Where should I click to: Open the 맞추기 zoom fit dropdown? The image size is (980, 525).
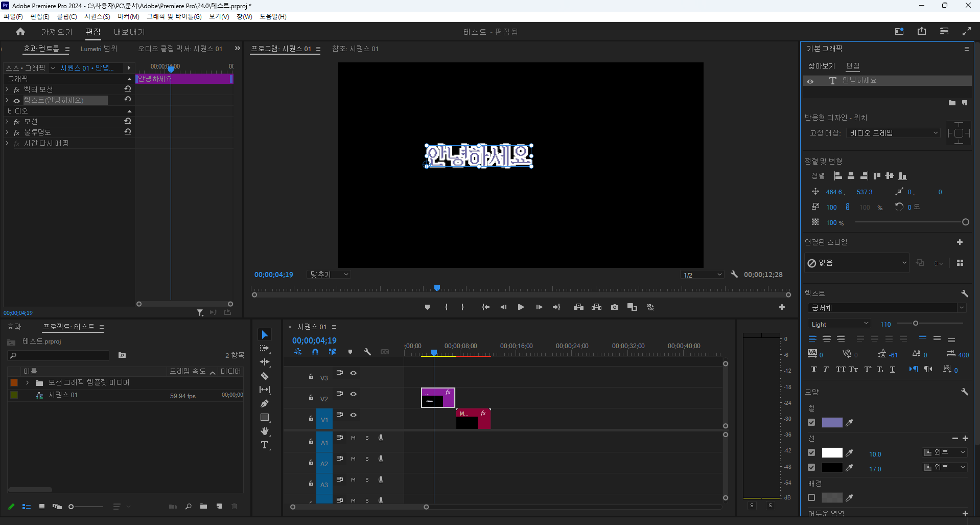tap(328, 274)
